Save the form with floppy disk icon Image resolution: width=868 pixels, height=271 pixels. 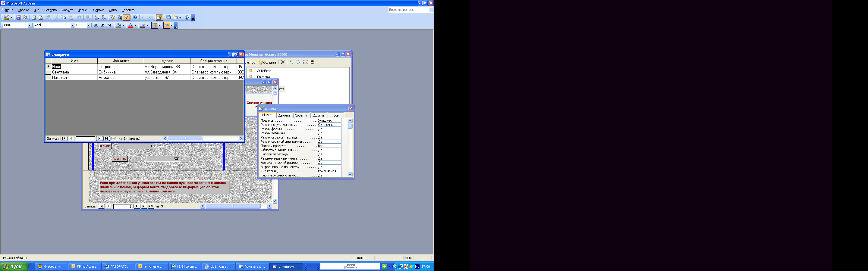(x=18, y=17)
